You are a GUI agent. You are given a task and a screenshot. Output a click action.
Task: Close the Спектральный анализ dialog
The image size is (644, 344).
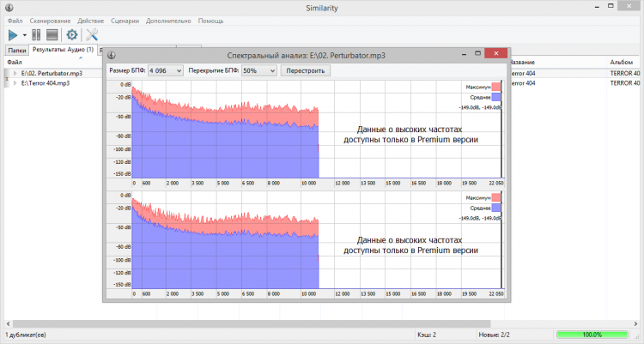coord(495,53)
